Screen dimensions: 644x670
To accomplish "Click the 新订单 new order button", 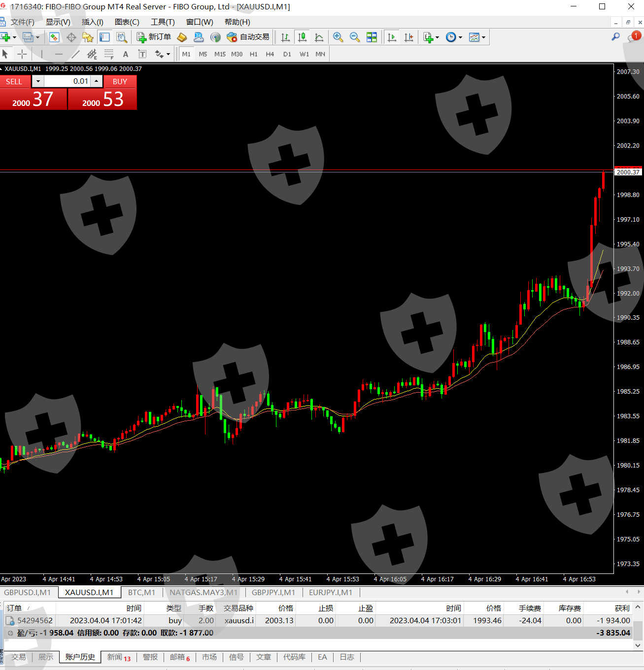I will pyautogui.click(x=154, y=37).
